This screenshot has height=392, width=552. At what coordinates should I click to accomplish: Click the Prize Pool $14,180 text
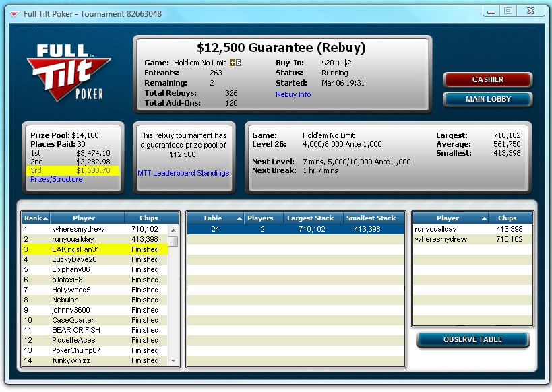click(x=65, y=135)
